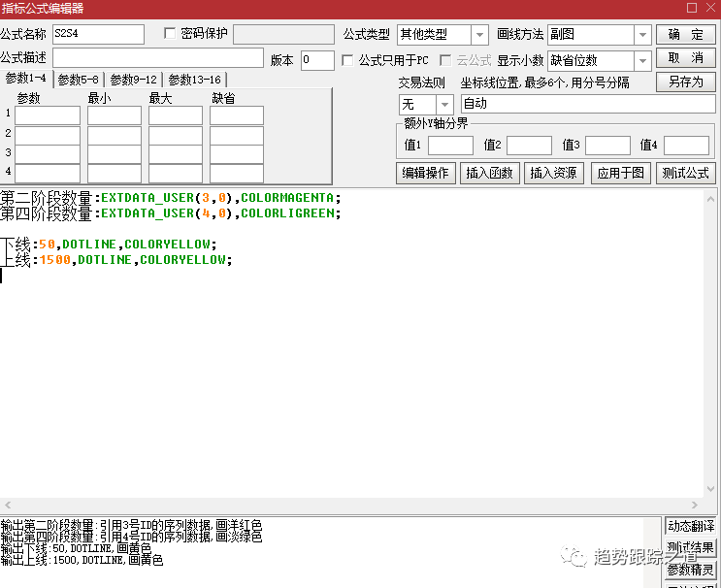
Task: Open the 公式类型 dropdown
Action: (479, 35)
